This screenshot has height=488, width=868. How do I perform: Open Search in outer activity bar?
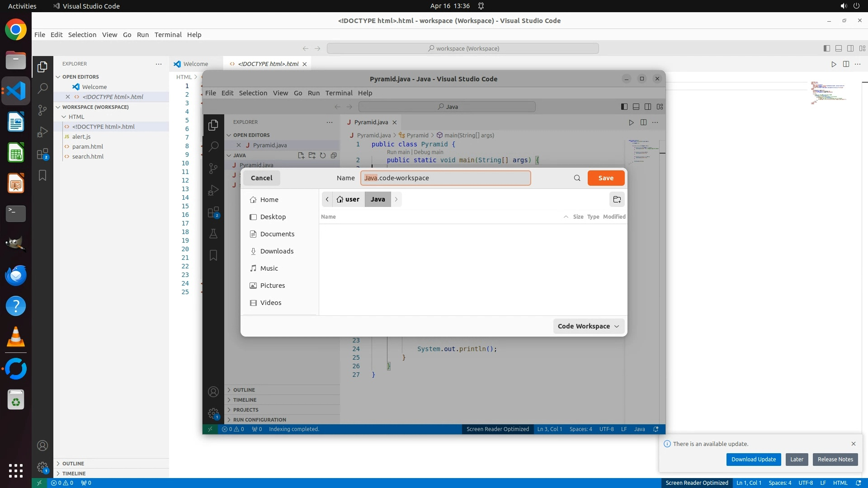point(42,88)
